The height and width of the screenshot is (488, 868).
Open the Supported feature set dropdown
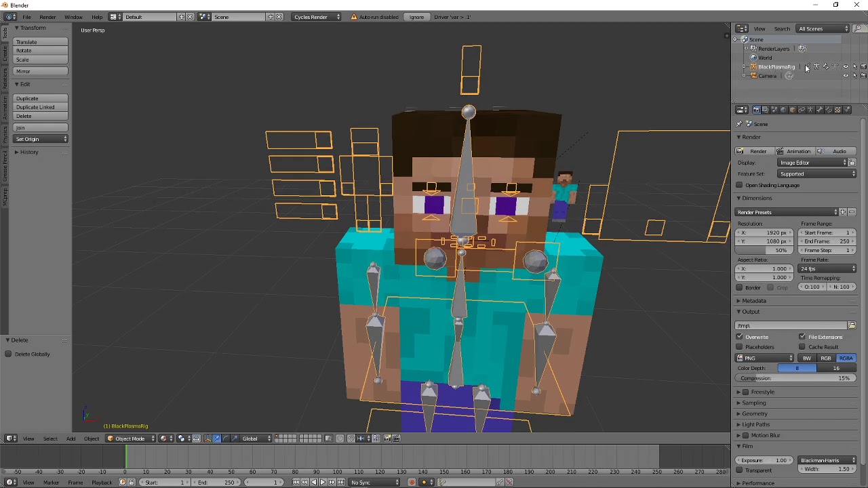click(817, 174)
